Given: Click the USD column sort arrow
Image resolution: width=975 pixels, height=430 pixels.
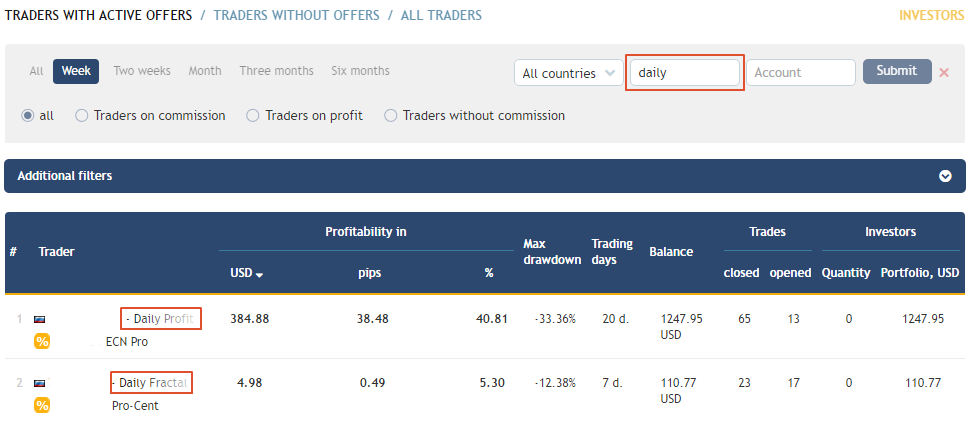Looking at the screenshot, I should (259, 274).
